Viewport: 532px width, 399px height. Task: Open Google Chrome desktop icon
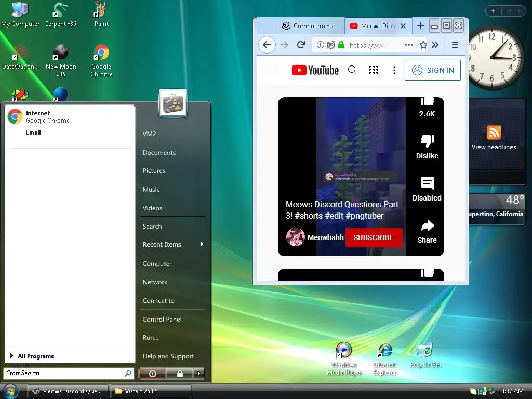[101, 60]
